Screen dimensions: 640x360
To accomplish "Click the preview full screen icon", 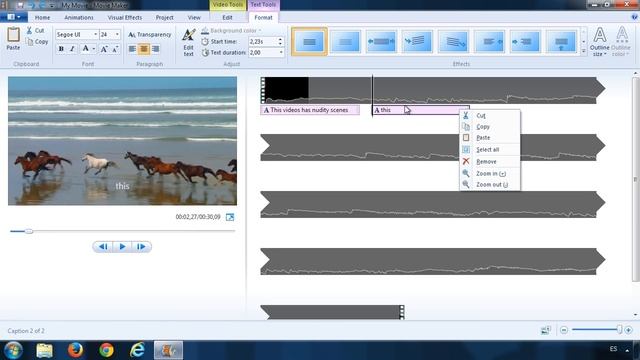I will pos(230,217).
